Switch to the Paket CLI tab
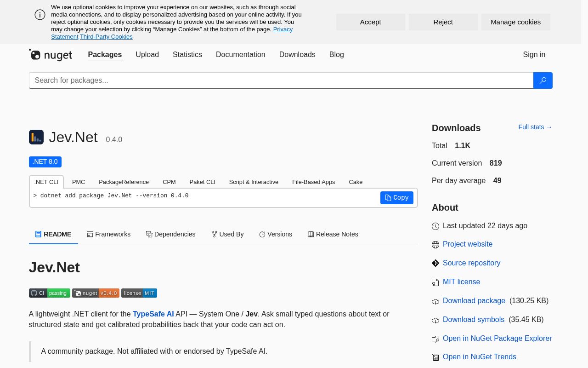588x368 pixels. (x=203, y=182)
